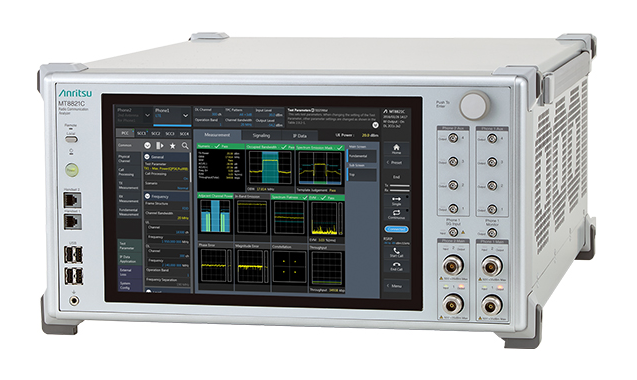Open Menu button at bottom right
This screenshot has height=380, width=637.
pyautogui.click(x=396, y=286)
